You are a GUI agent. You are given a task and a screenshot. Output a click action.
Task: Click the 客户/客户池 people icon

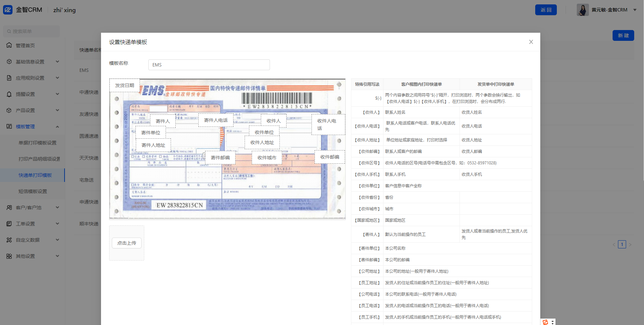click(9, 207)
